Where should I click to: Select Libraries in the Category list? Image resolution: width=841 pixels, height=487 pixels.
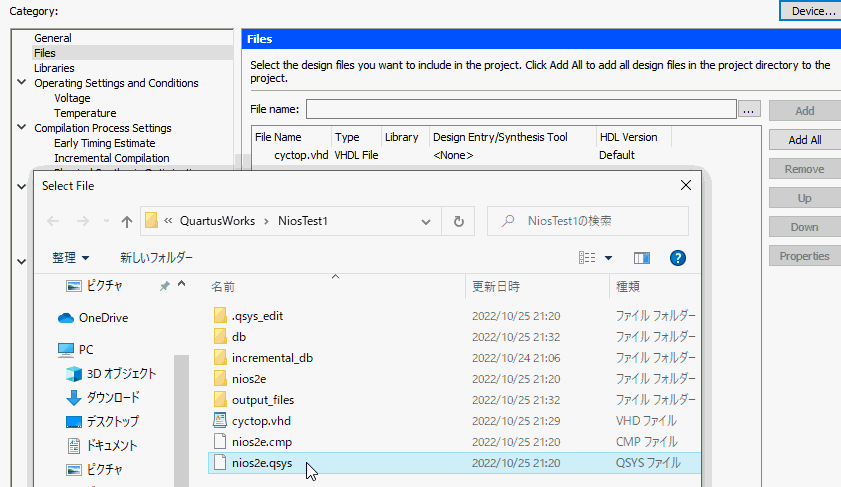coord(54,68)
